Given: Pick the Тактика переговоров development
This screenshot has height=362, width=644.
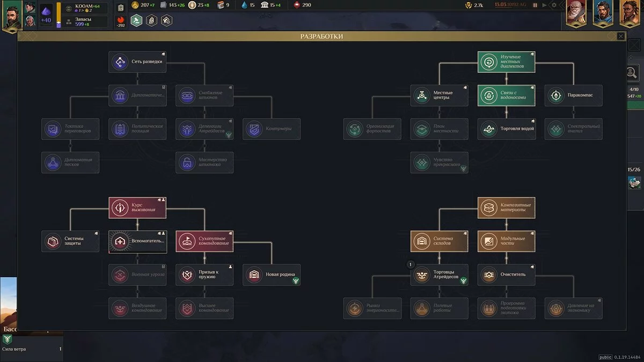Looking at the screenshot, I should [x=70, y=129].
